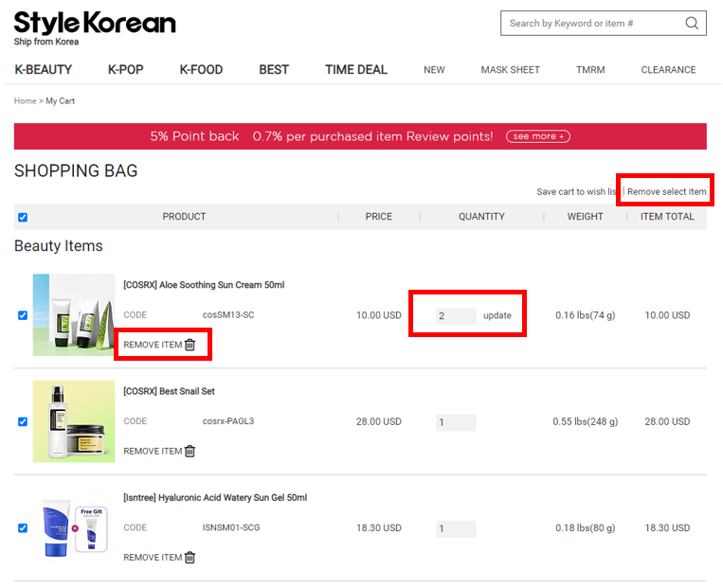Go to the TIME DEAL section

coord(355,70)
